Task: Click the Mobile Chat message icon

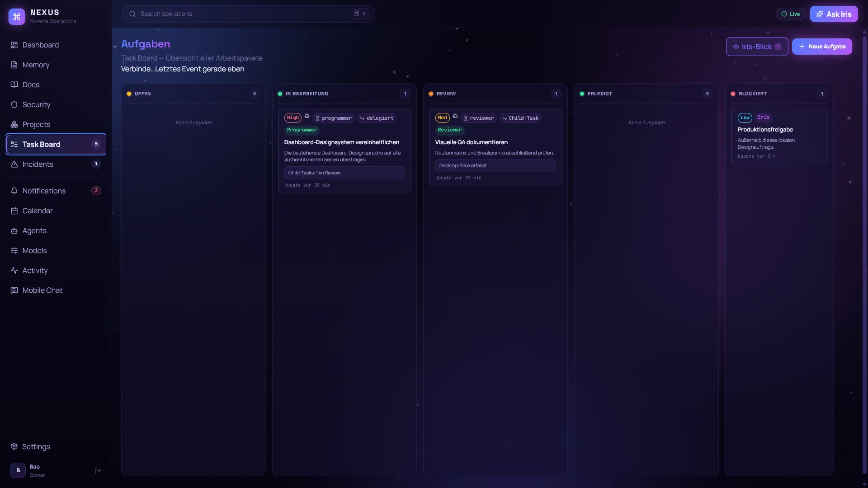Action: [14, 290]
